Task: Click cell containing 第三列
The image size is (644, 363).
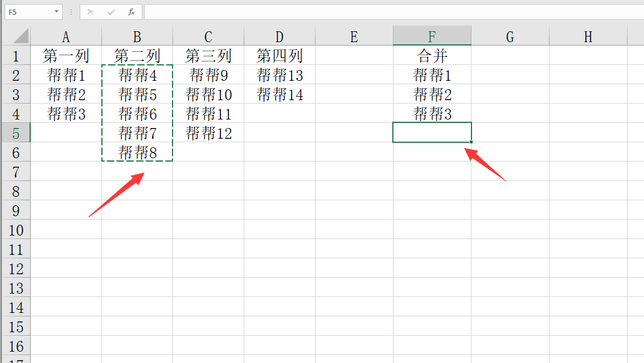Action: pos(208,55)
